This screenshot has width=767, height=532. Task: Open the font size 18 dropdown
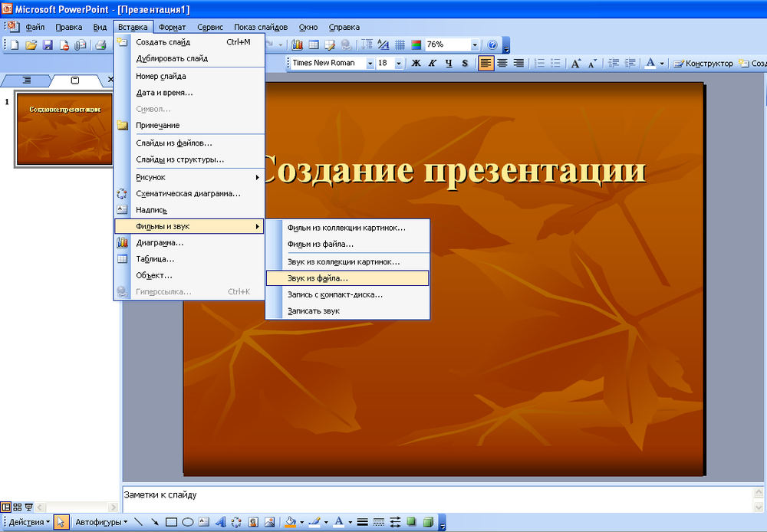399,64
